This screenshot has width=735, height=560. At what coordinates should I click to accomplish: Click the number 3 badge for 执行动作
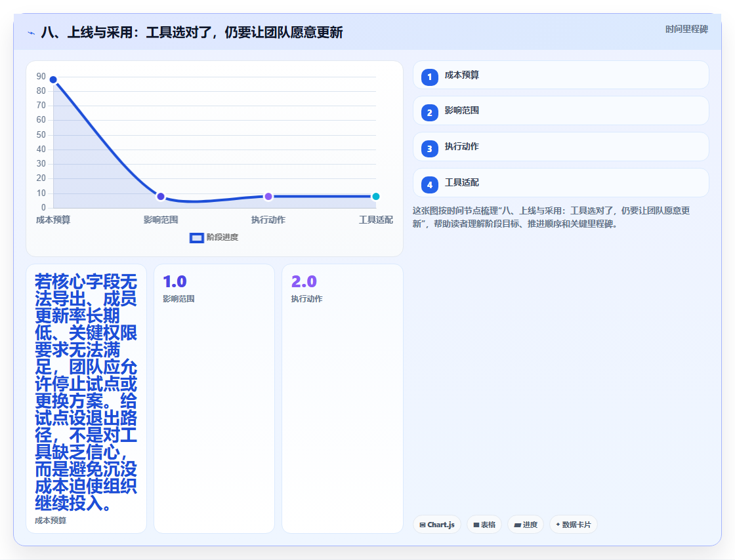429,149
